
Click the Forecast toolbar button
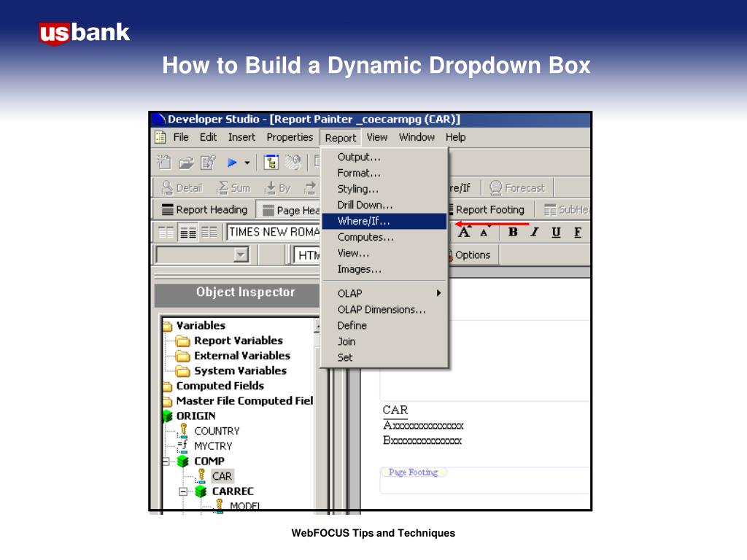[x=517, y=188]
